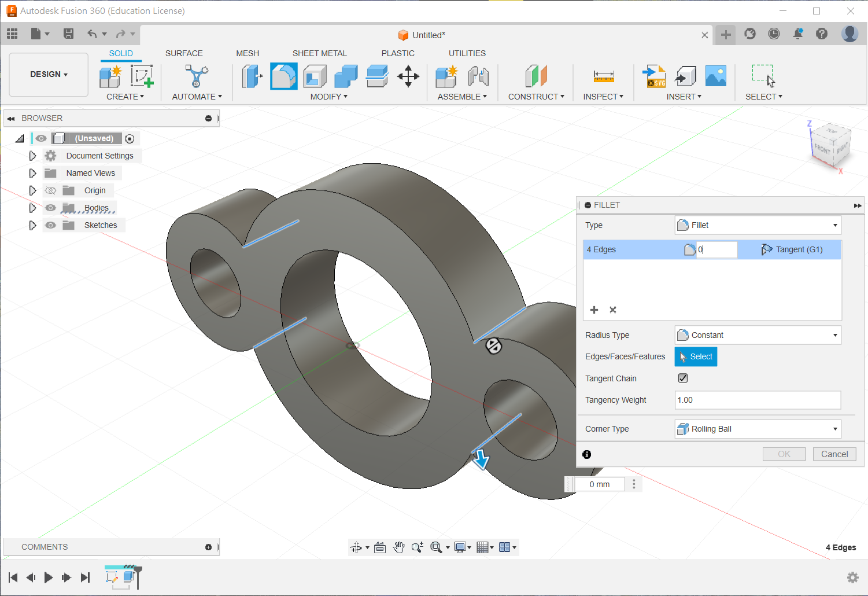Select the Move/Copy tool icon
This screenshot has height=596, width=868.
click(x=408, y=76)
